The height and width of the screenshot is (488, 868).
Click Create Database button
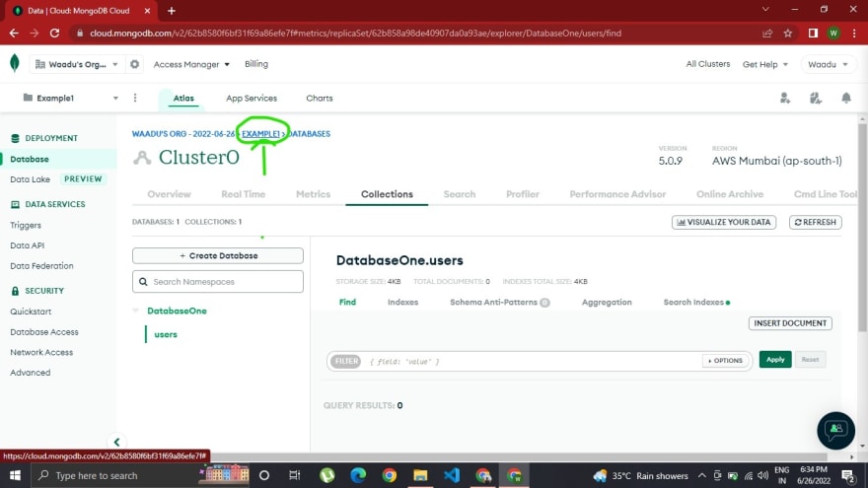(218, 255)
